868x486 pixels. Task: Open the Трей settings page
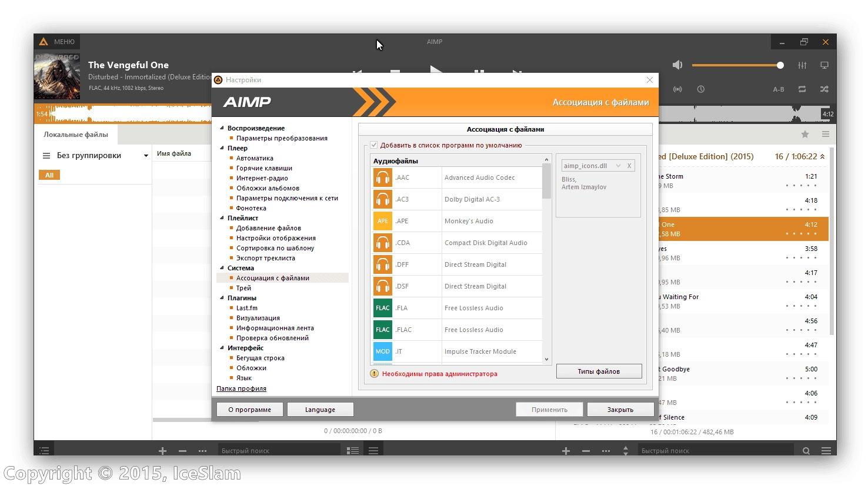pos(243,288)
